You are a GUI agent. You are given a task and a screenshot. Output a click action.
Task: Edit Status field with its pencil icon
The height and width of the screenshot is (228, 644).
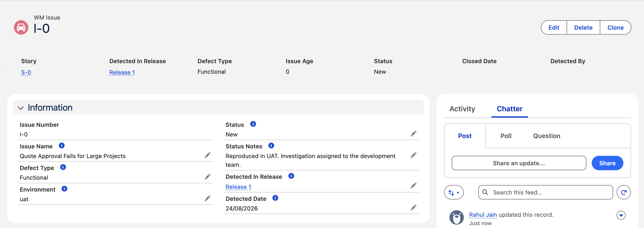[414, 134]
